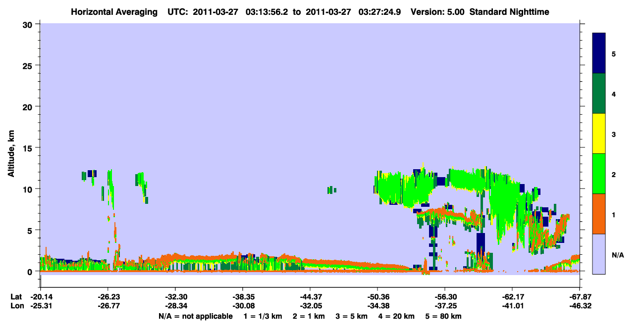Click the orange level 1 swatch
644x330 pixels.
click(x=599, y=214)
